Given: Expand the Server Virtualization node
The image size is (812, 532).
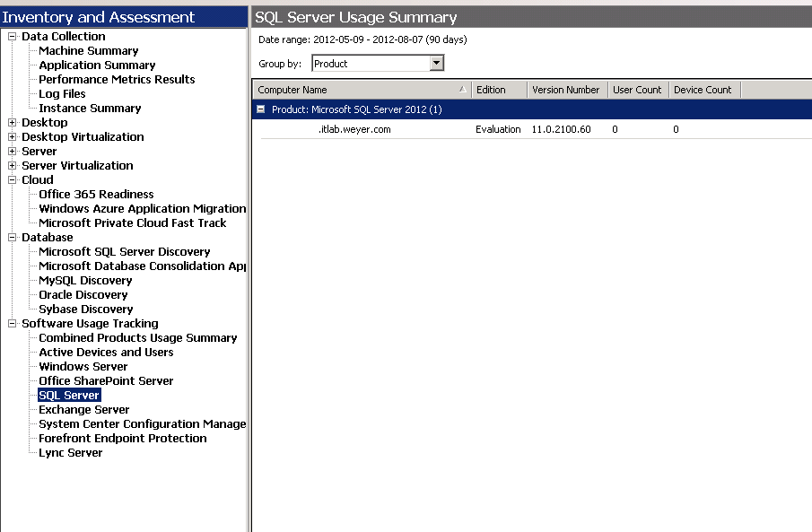Looking at the screenshot, I should click(13, 166).
